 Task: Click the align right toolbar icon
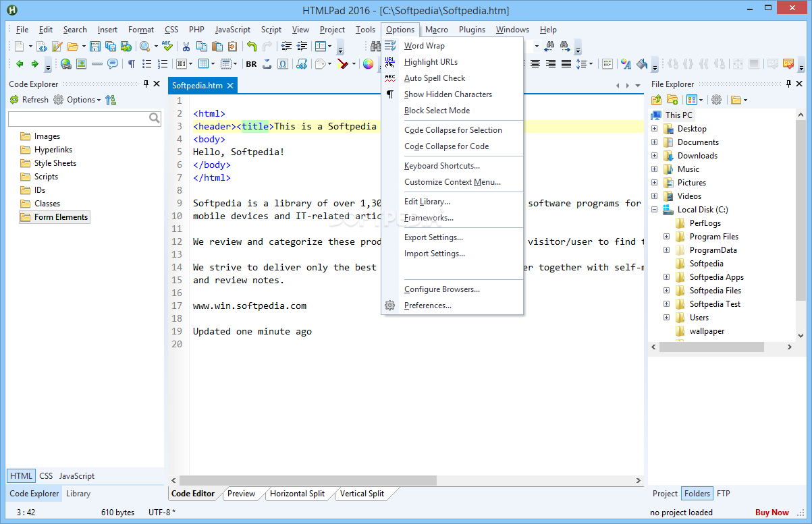click(551, 64)
